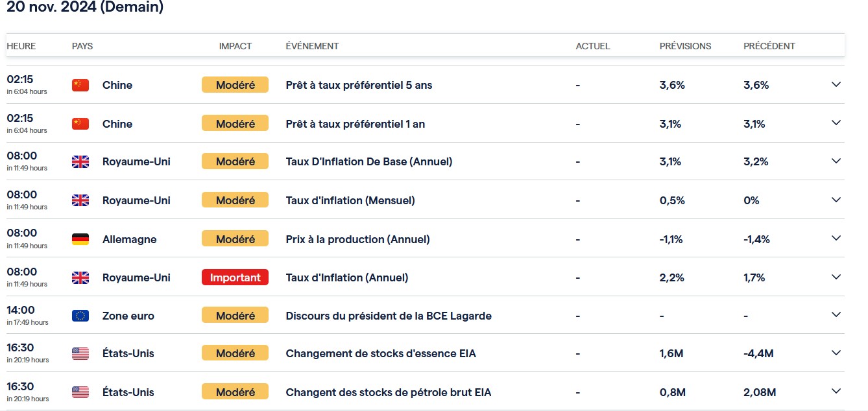Click the HEURE column header
Image resolution: width=868 pixels, height=411 pixels.
pos(21,46)
